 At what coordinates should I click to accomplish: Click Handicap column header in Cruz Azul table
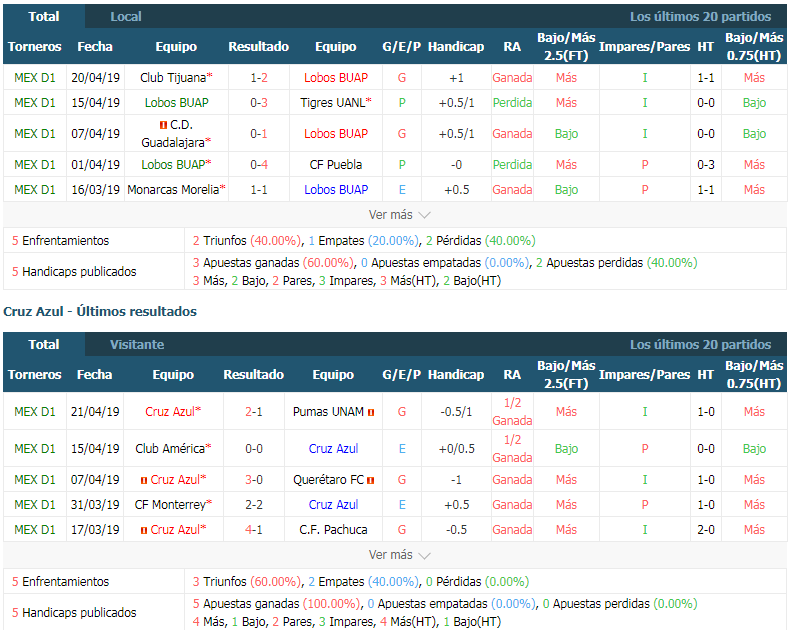(456, 375)
